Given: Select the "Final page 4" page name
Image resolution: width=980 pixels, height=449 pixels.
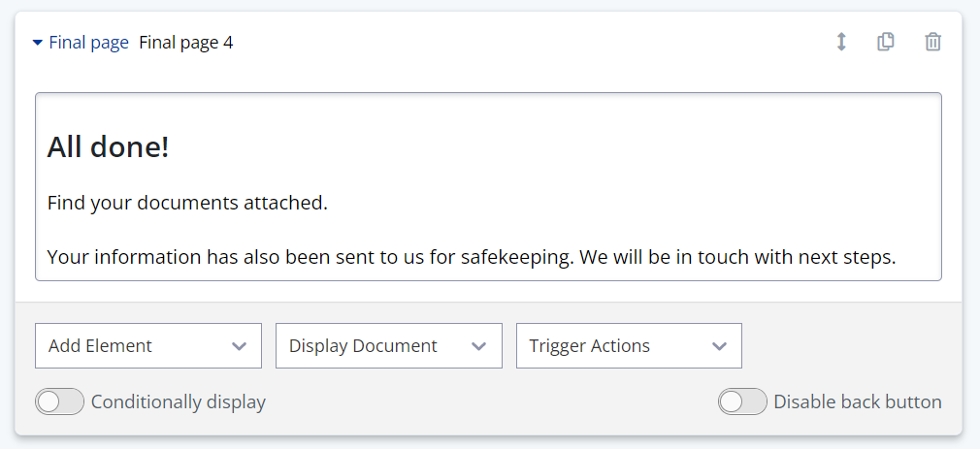Looking at the screenshot, I should pyautogui.click(x=186, y=43).
